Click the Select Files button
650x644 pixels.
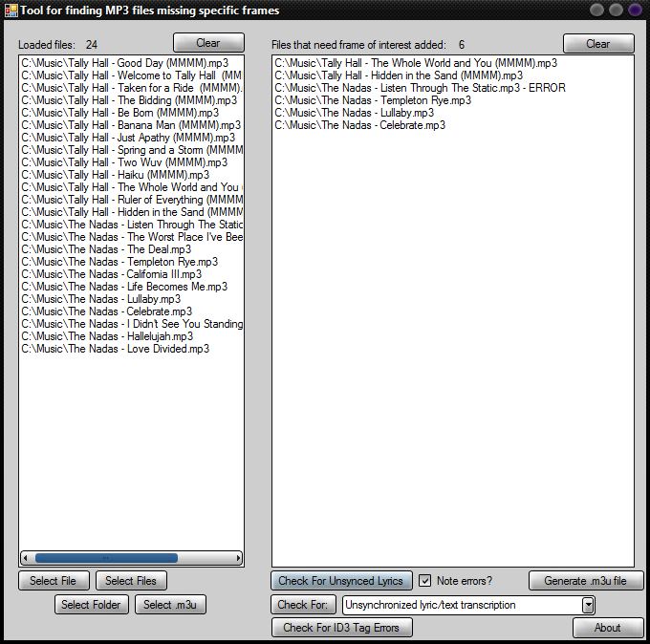[x=131, y=581]
